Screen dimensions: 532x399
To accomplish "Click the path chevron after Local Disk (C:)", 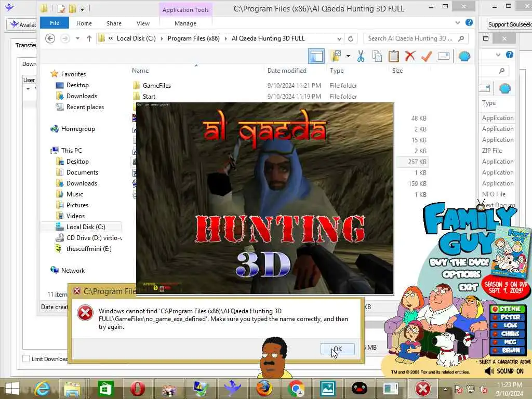I will pyautogui.click(x=162, y=38).
